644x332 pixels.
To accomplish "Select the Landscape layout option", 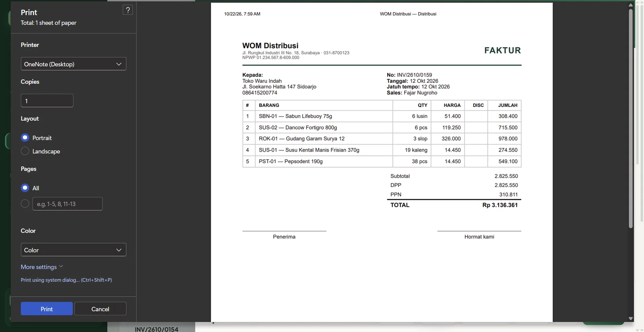I will (25, 151).
